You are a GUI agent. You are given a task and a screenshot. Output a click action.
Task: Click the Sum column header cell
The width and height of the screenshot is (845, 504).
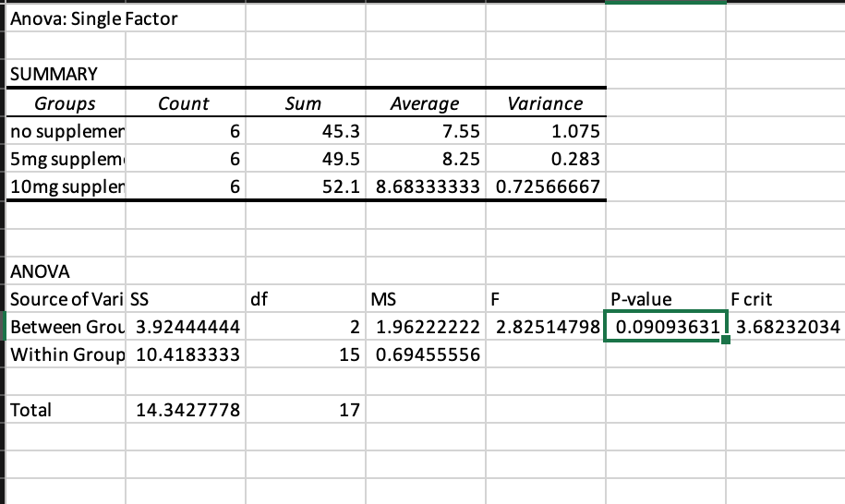306,102
